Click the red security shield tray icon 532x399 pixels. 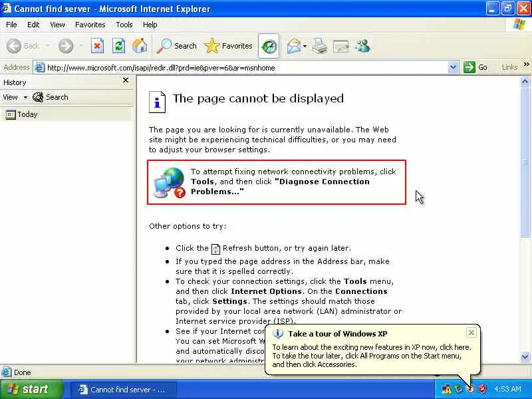click(x=483, y=389)
